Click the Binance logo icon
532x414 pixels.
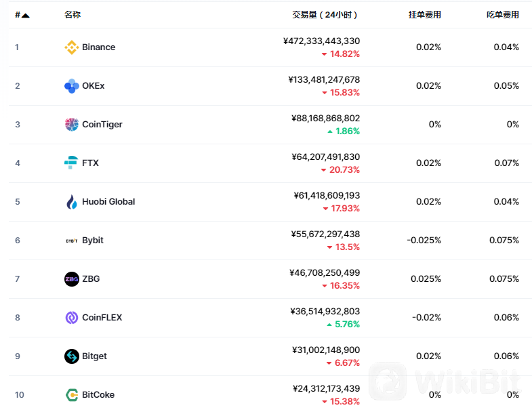tap(72, 47)
